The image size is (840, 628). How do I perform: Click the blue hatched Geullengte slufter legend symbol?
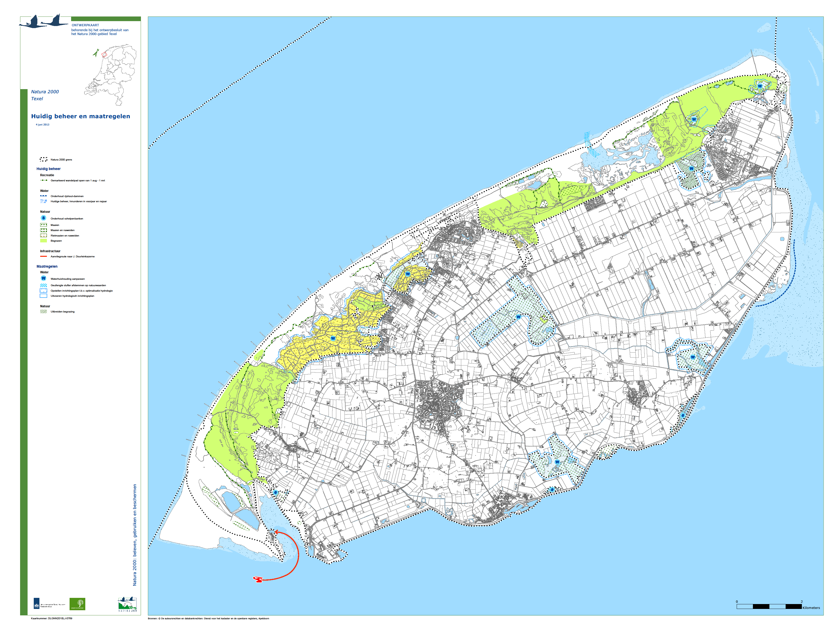coord(44,285)
